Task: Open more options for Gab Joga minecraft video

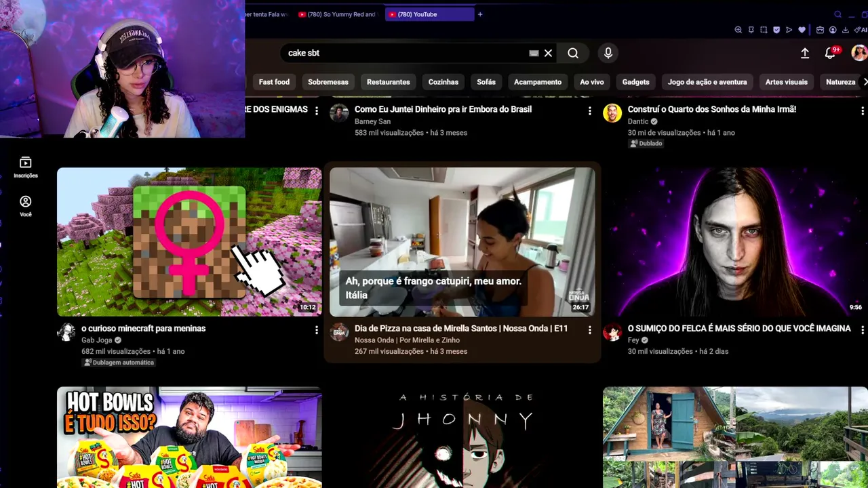Action: click(x=316, y=330)
